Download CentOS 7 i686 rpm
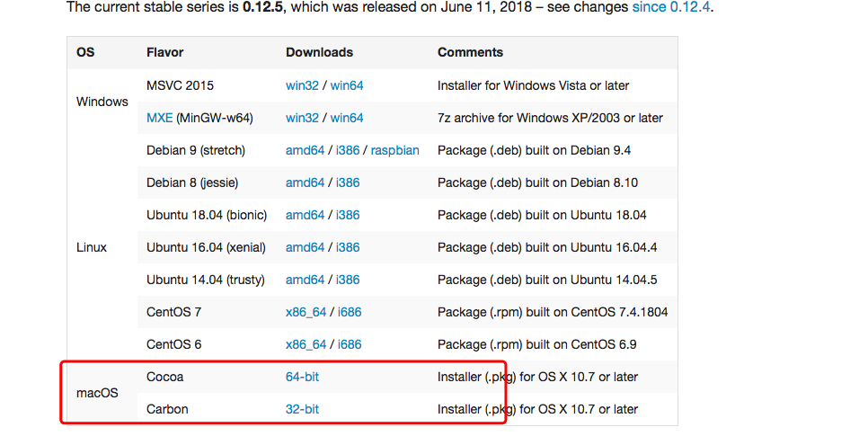This screenshot has width=868, height=445. 350,313
